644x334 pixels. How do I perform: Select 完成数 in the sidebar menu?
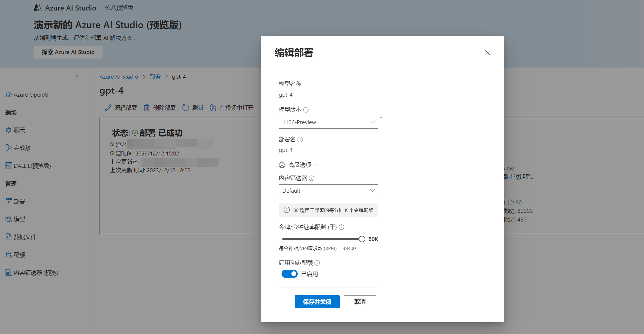coord(22,148)
